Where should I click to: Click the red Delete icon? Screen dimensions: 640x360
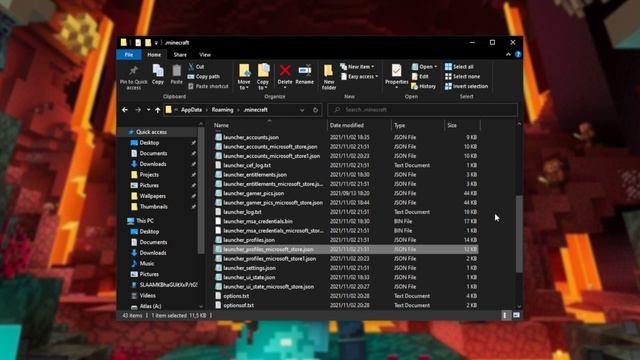tap(285, 71)
